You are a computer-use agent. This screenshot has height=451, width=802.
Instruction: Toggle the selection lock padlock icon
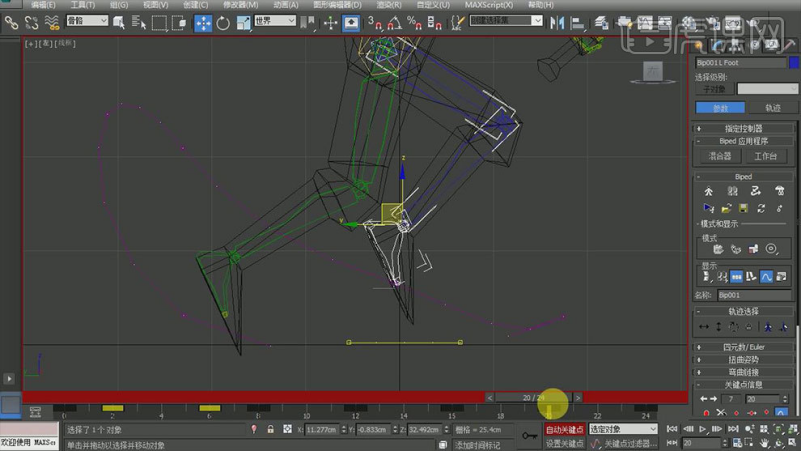click(x=270, y=430)
